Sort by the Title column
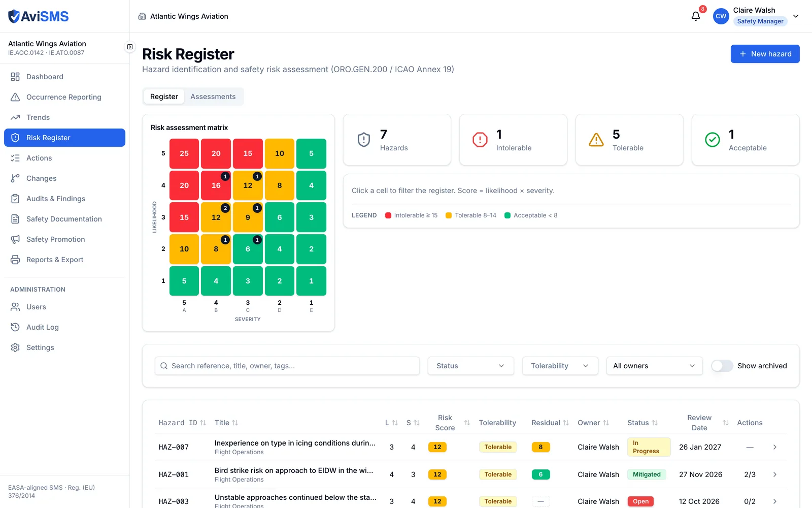 click(x=226, y=423)
